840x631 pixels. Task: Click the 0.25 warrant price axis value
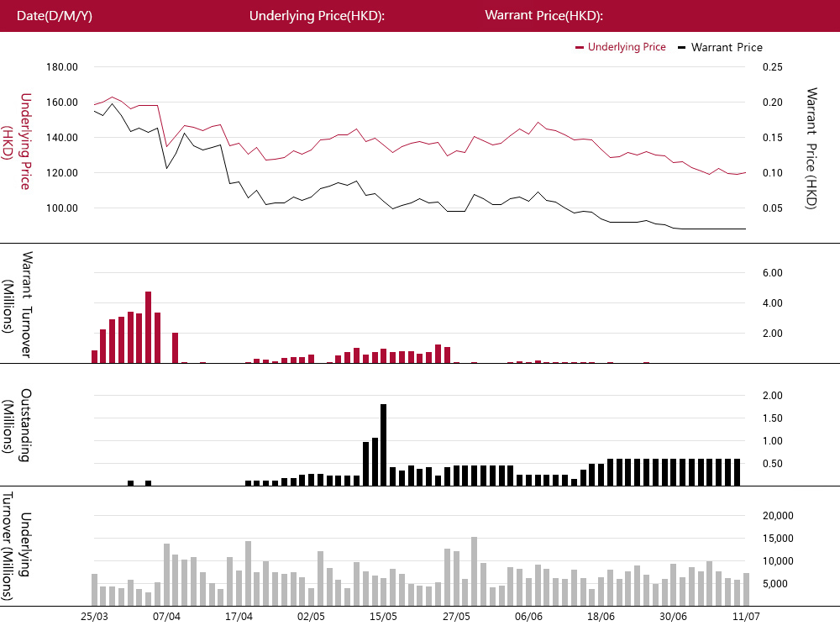(773, 67)
